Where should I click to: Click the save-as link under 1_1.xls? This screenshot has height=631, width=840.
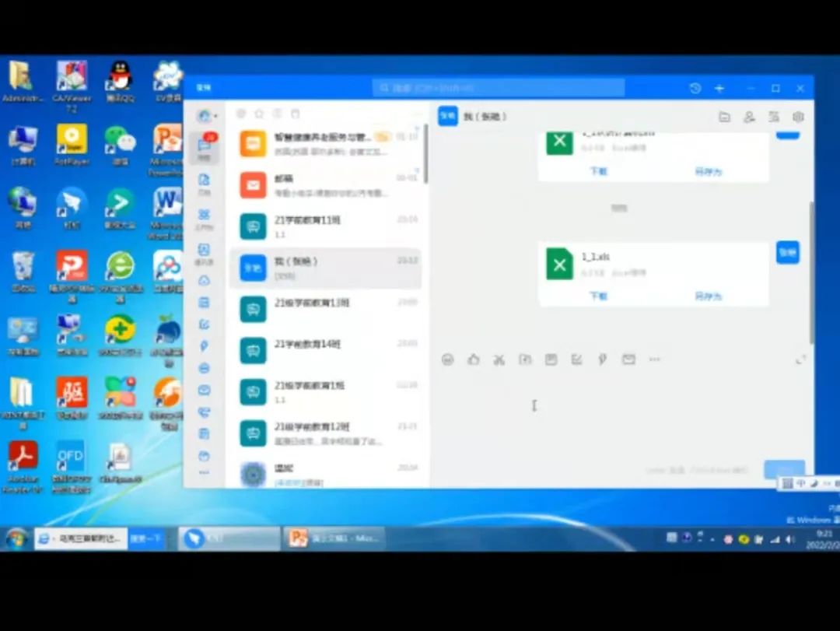click(x=709, y=296)
